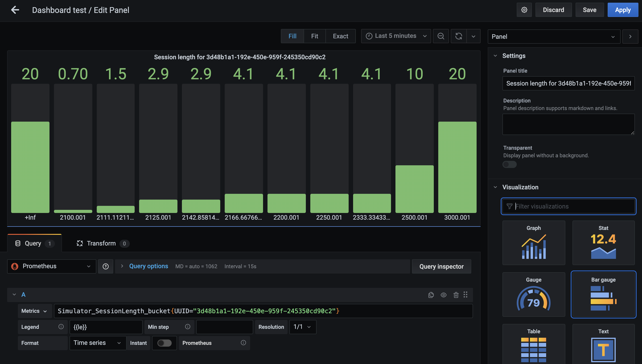Click the Filter visualizations search field
The image size is (642, 364).
tap(573, 206)
